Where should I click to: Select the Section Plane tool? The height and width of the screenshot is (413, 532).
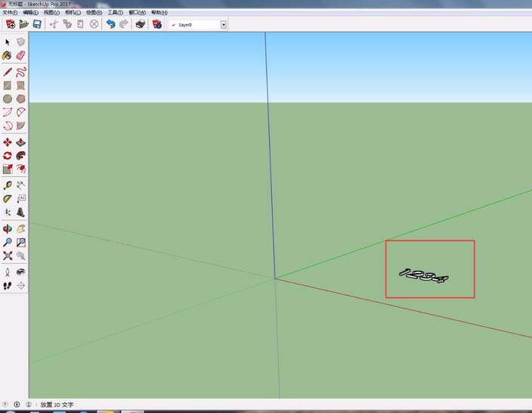[x=20, y=286]
